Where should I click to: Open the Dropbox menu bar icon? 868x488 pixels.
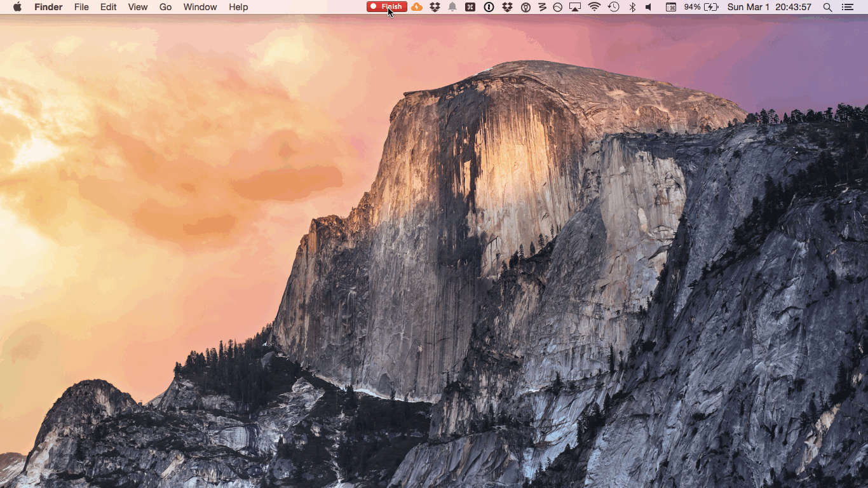[435, 7]
